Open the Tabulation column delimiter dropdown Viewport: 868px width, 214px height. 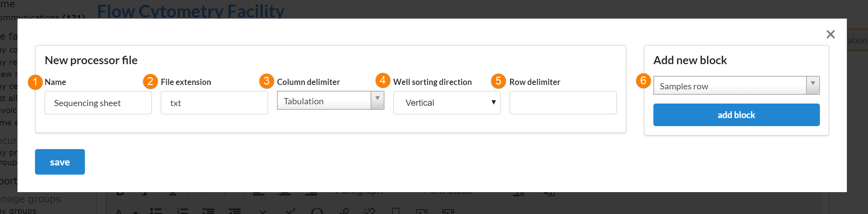click(x=330, y=101)
